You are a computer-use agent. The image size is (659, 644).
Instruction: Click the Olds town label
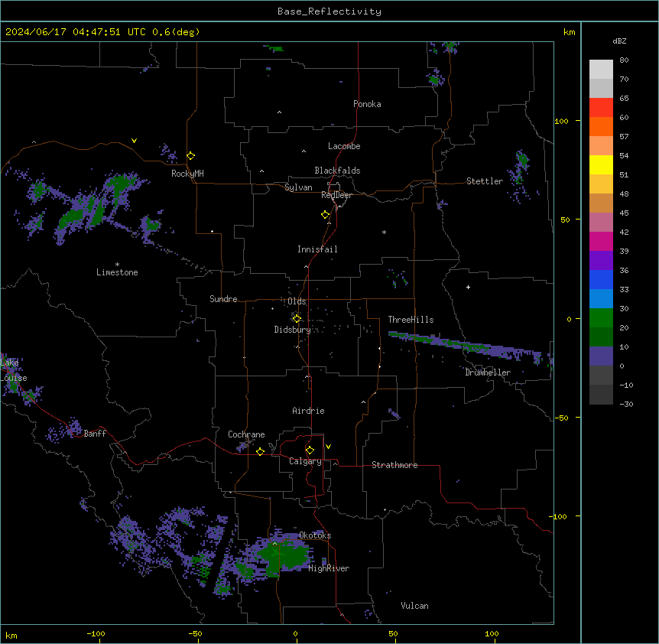(x=297, y=301)
